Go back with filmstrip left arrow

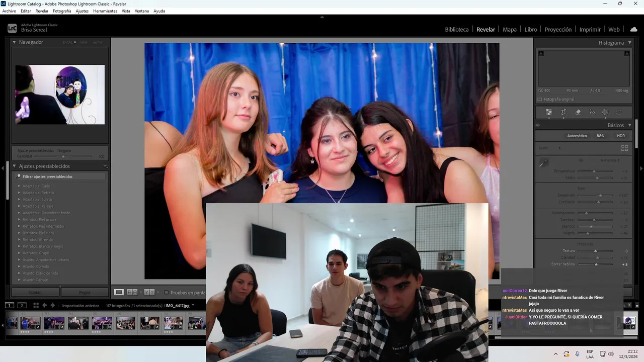tap(44, 305)
